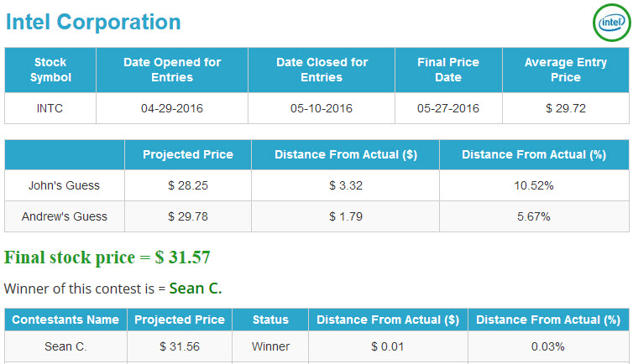Select the Final Price Date header
The width and height of the screenshot is (633, 364).
pos(448,70)
